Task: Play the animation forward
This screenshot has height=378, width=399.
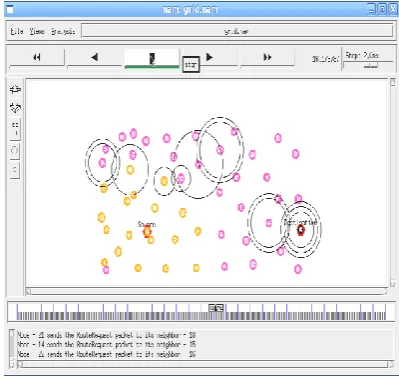Action: (x=210, y=57)
